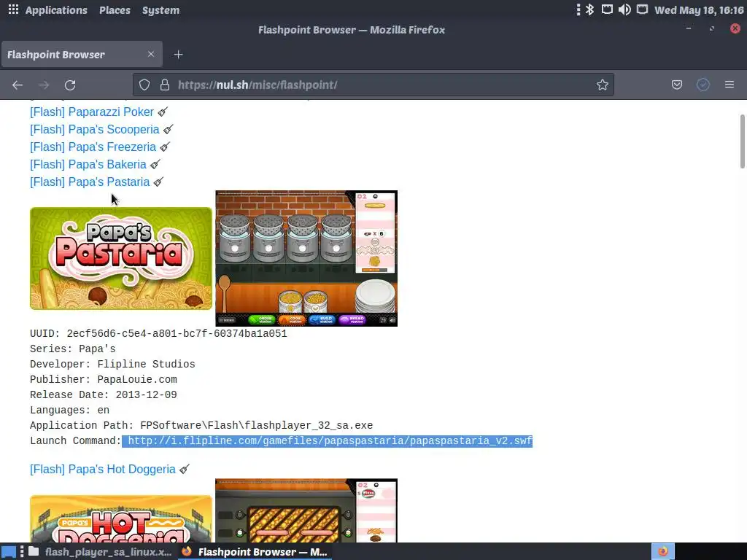
Task: Click the Publisher: PapaLouie.com line
Action: (x=104, y=379)
